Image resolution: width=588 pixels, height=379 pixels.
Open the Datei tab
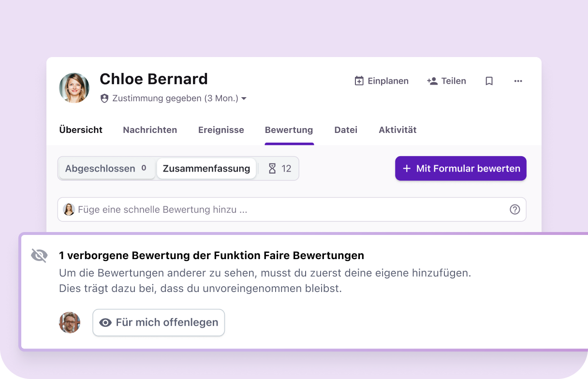point(346,130)
